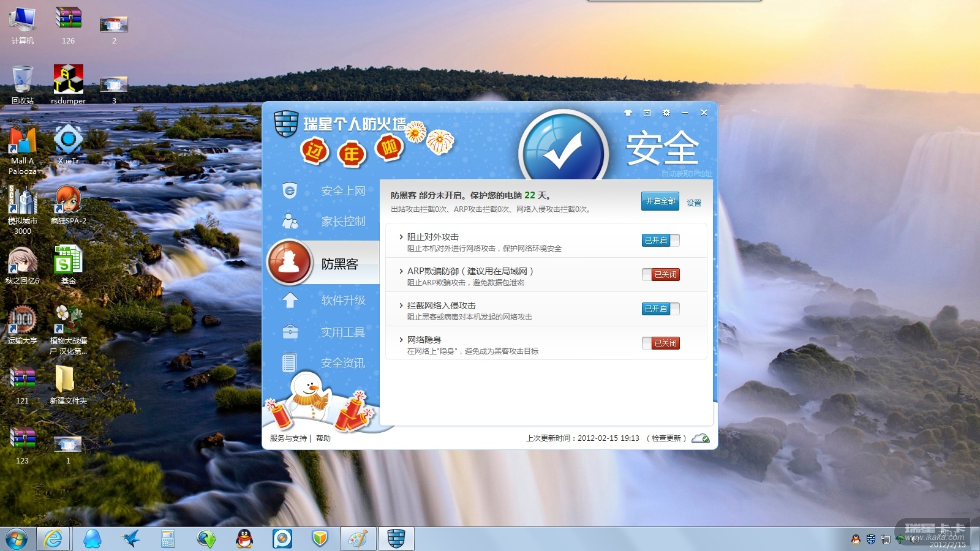Select the 126 archive desktop icon
Image resolution: width=980 pixels, height=551 pixels.
pos(68,26)
